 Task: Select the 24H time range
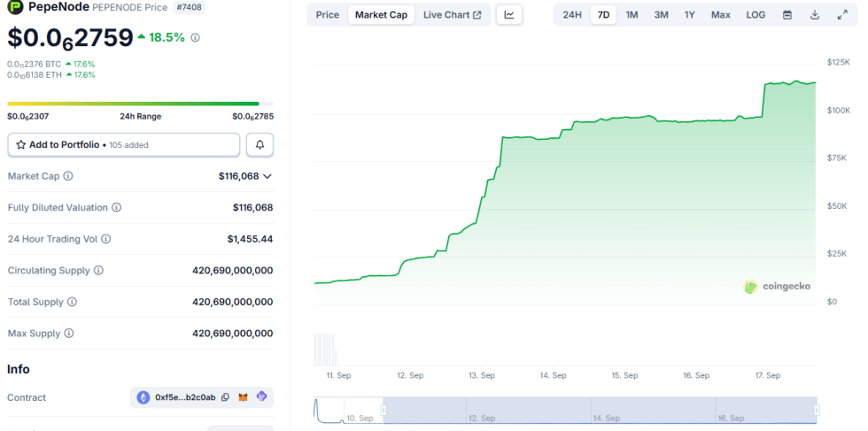(572, 15)
